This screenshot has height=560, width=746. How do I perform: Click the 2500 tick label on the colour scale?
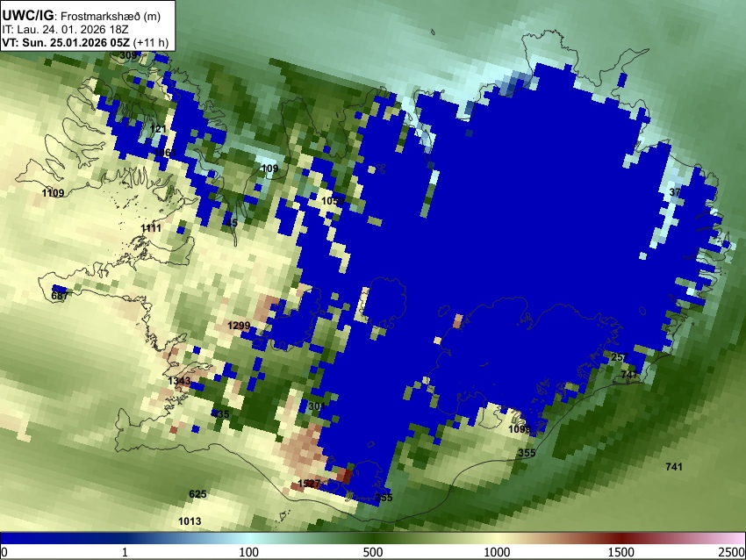(733, 552)
